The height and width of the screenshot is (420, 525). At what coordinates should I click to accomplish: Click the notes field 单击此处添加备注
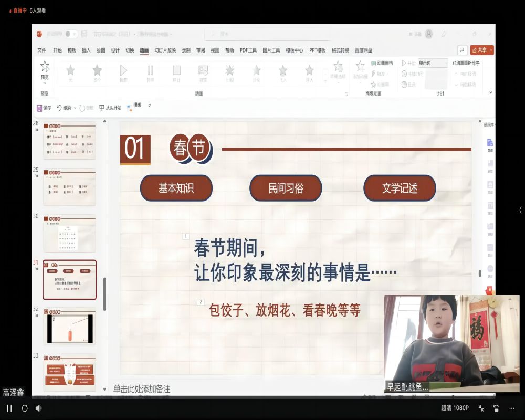[142, 389]
